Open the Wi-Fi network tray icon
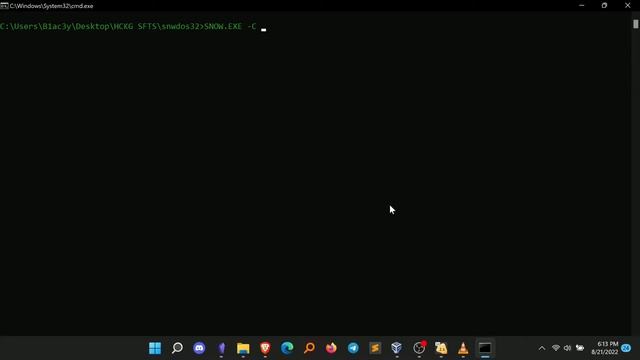640x360 pixels. pyautogui.click(x=556, y=348)
